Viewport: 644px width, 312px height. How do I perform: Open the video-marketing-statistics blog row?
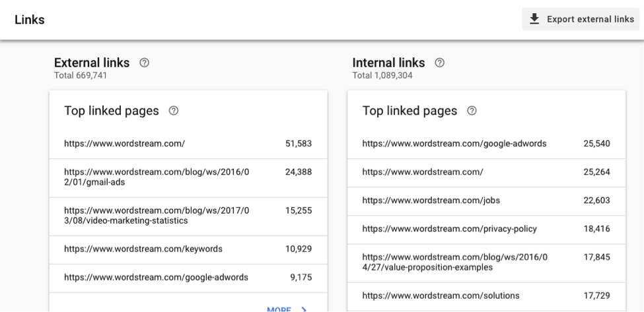188,216
